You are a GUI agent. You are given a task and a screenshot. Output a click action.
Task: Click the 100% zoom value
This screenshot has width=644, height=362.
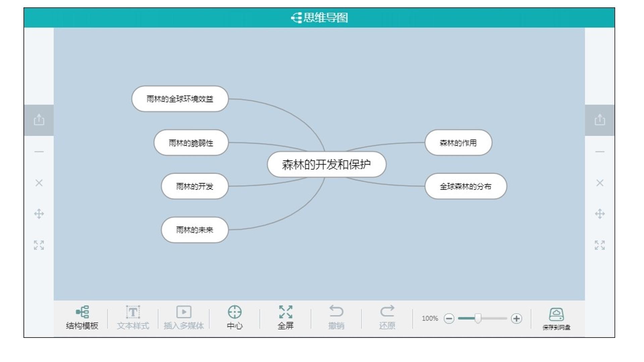tap(430, 318)
